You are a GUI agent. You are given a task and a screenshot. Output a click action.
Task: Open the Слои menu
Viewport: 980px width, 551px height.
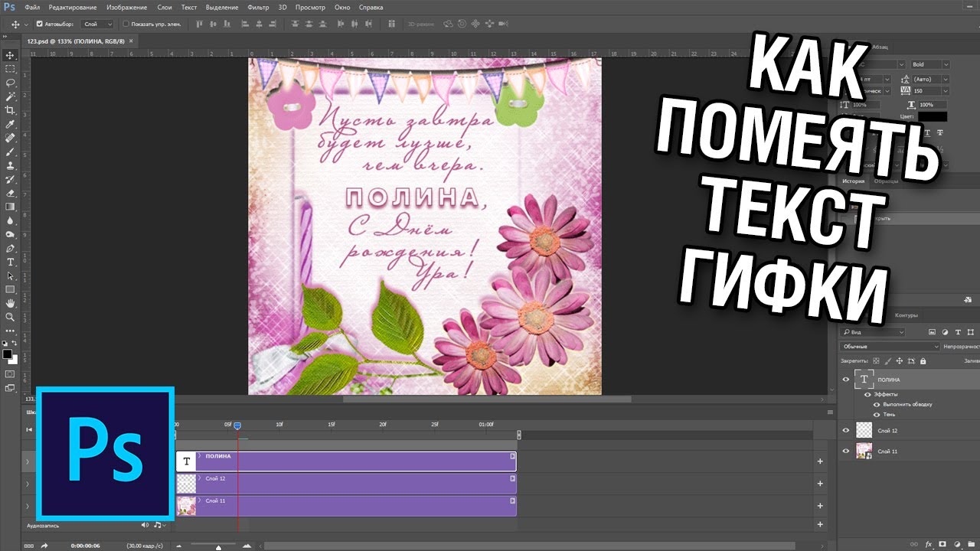[164, 7]
